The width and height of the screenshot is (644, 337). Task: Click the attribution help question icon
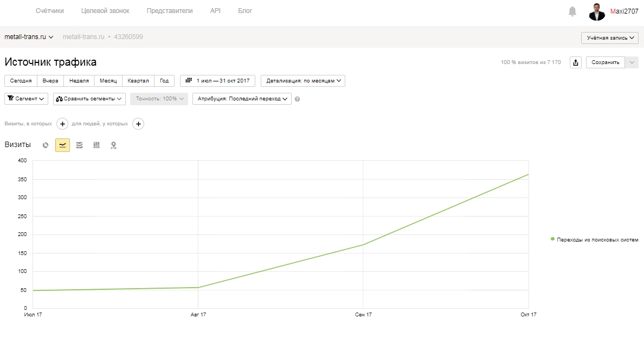click(298, 99)
